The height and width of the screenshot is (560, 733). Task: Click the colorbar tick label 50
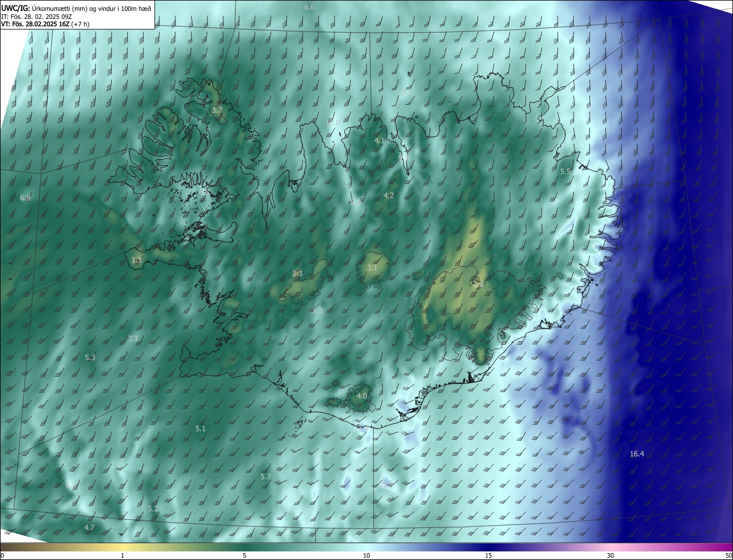[x=728, y=556]
